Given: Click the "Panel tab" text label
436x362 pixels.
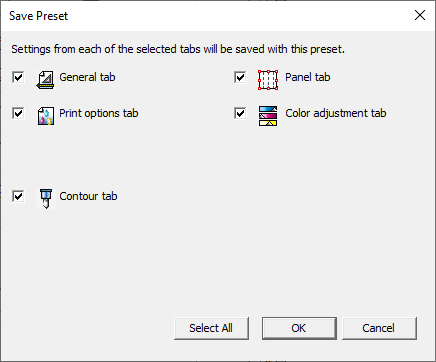Looking at the screenshot, I should click(x=308, y=77).
